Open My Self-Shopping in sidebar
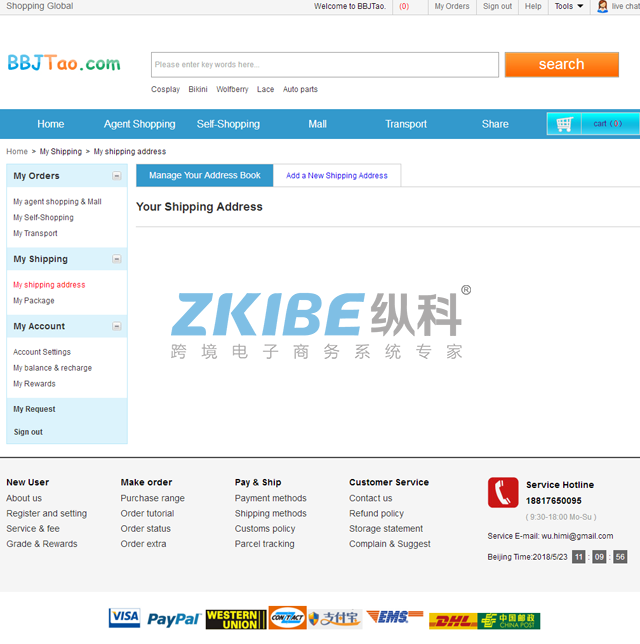The width and height of the screenshot is (640, 644). click(43, 217)
